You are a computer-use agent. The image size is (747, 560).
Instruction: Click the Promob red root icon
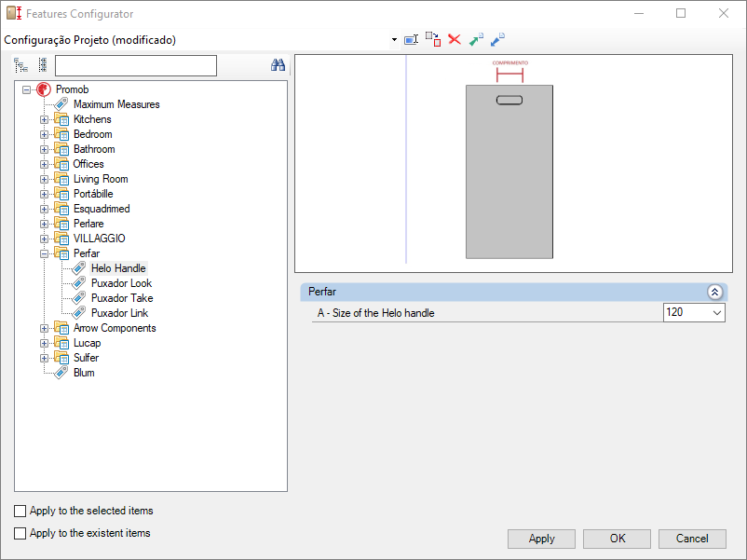44,89
